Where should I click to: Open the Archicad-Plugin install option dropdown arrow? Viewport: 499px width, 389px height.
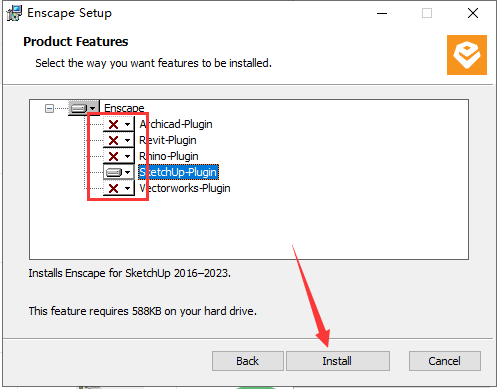tap(127, 124)
